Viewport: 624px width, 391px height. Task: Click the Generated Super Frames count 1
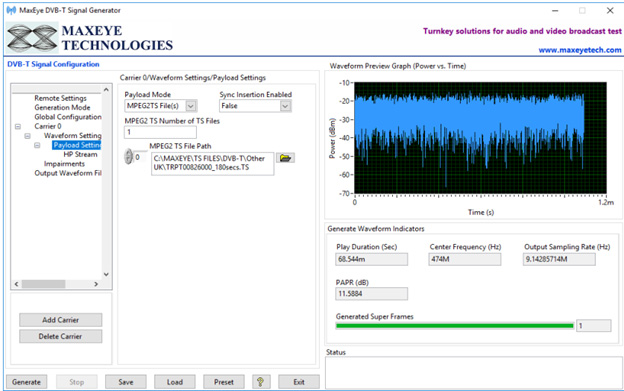click(593, 326)
